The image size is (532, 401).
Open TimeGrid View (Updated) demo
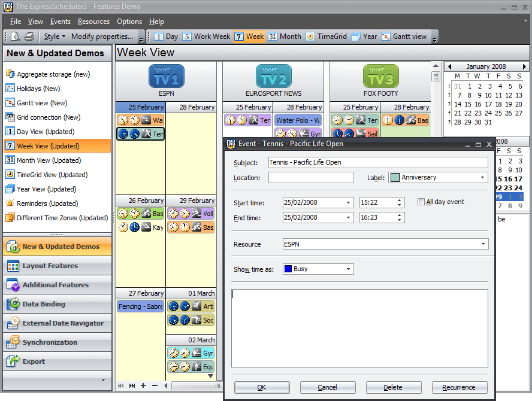pyautogui.click(x=47, y=175)
